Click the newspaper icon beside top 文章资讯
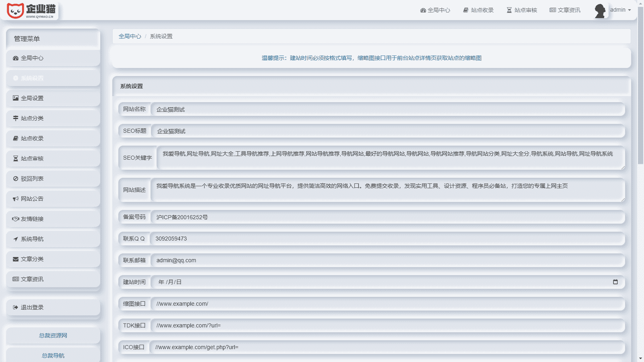Image resolution: width=644 pixels, height=362 pixels. point(553,10)
